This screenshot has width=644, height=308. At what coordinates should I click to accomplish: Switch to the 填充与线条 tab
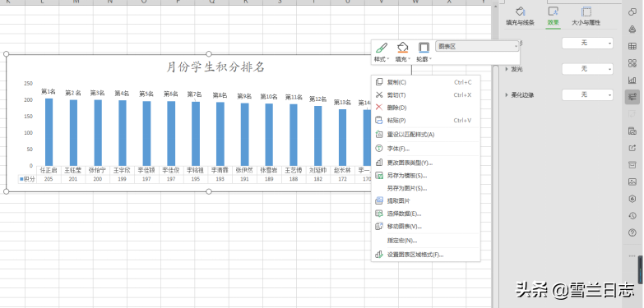pos(520,16)
